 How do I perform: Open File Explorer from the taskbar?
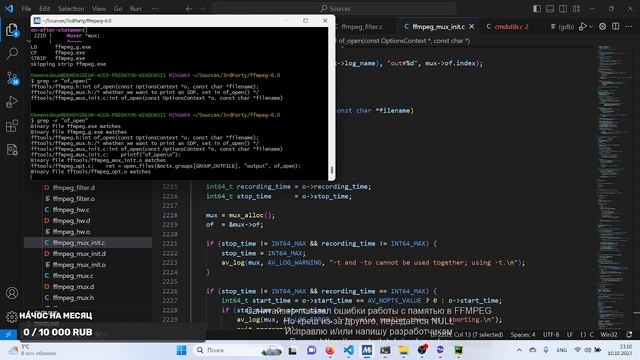[403, 350]
